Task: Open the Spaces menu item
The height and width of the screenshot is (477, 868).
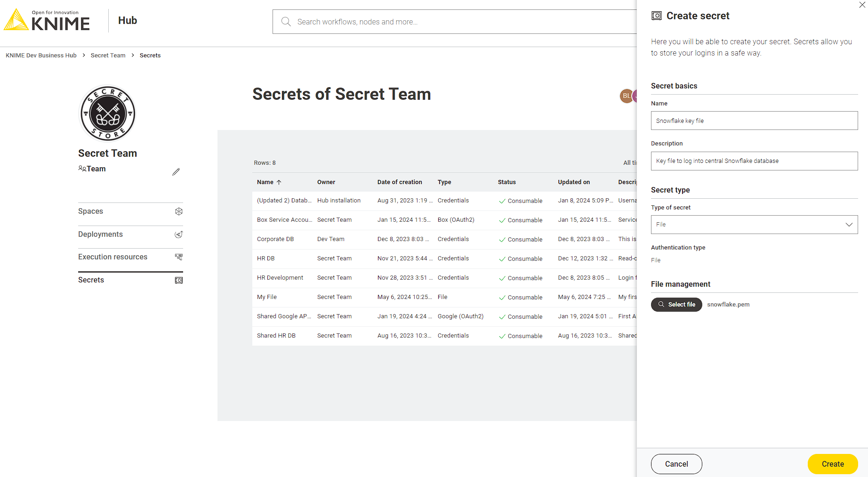Action: coord(130,211)
